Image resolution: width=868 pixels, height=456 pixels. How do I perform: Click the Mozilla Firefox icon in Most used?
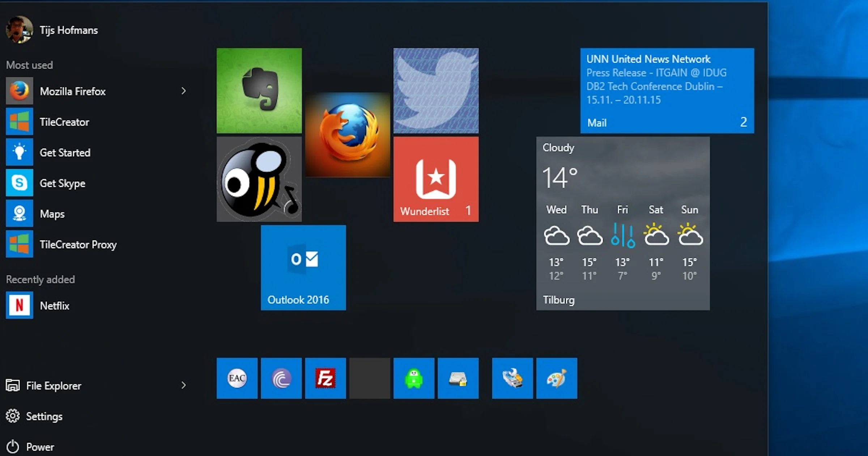pos(20,91)
